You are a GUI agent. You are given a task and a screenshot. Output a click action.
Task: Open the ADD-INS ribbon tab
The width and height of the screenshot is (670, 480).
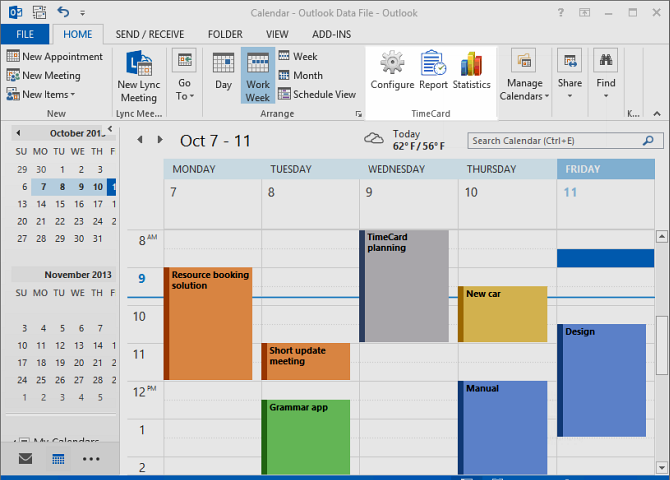(x=332, y=34)
